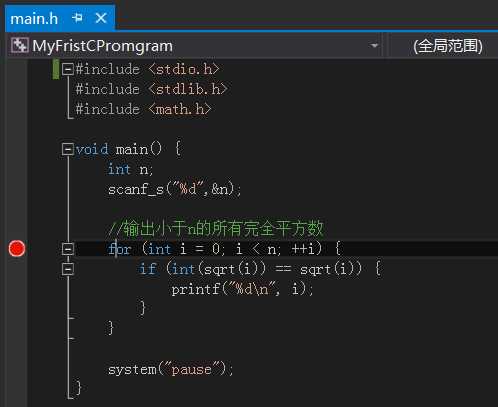This screenshot has width=498, height=407.
Task: Close the main.h tab
Action: [x=101, y=18]
